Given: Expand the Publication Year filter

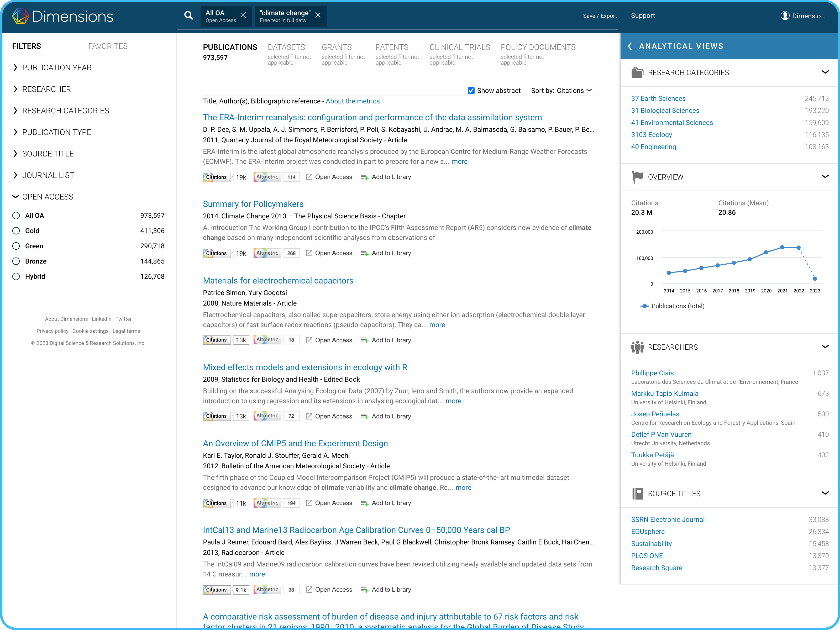Looking at the screenshot, I should (57, 68).
